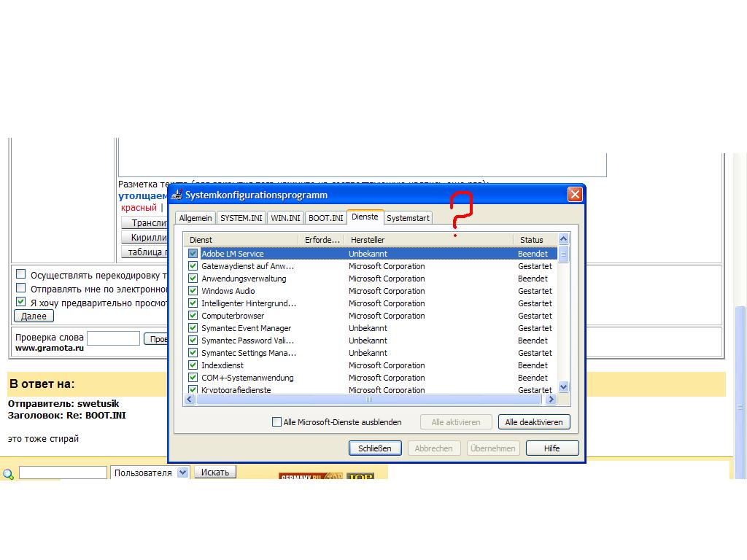This screenshot has height=560, width=747.
Task: Click the Systemkonfigurationsprogramm title bar icon
Action: tap(177, 195)
